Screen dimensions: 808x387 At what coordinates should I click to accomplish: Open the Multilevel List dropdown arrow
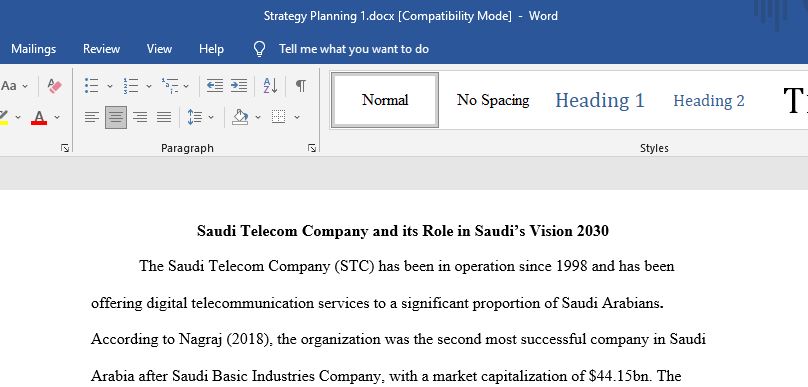click(x=186, y=86)
